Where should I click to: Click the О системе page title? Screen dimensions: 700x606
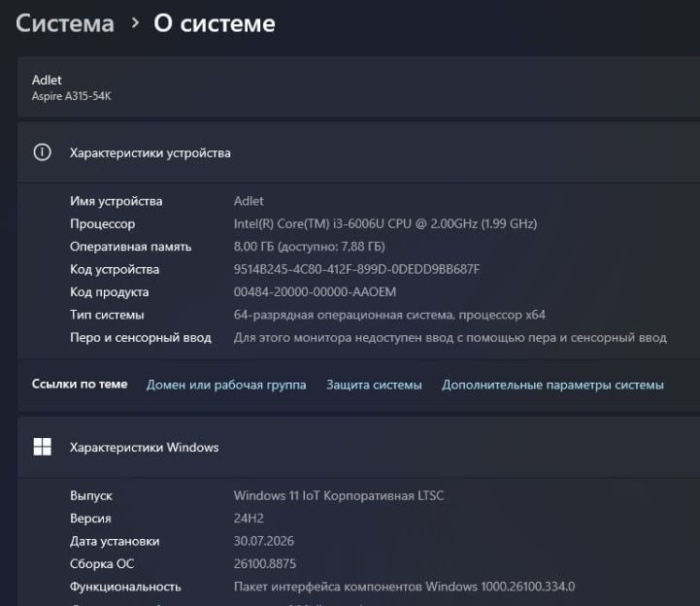tap(215, 23)
